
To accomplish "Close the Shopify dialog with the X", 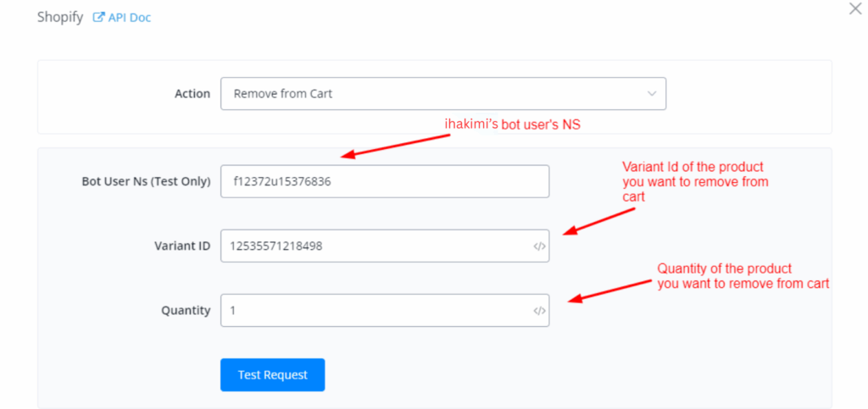I will click(x=854, y=8).
